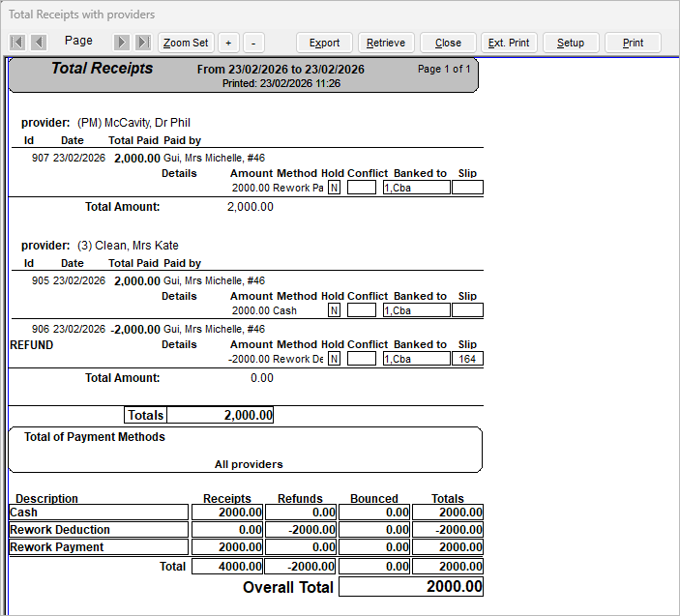Image resolution: width=680 pixels, height=616 pixels.
Task: Print the receipts report
Action: (633, 43)
